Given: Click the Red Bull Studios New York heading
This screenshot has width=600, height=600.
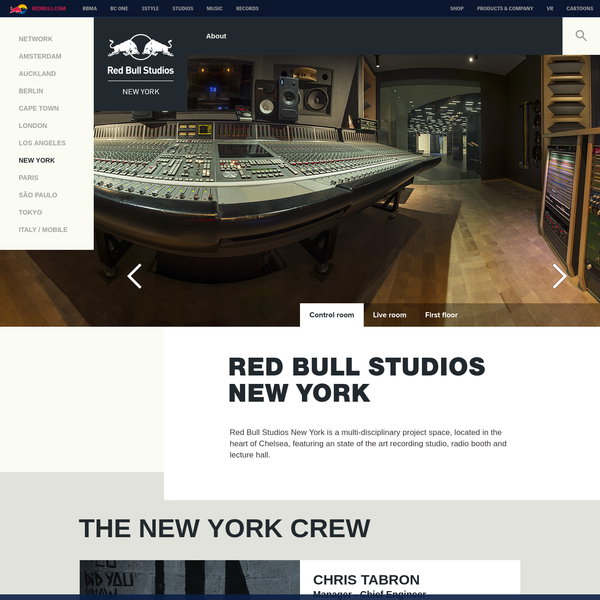Looking at the screenshot, I should [x=357, y=380].
